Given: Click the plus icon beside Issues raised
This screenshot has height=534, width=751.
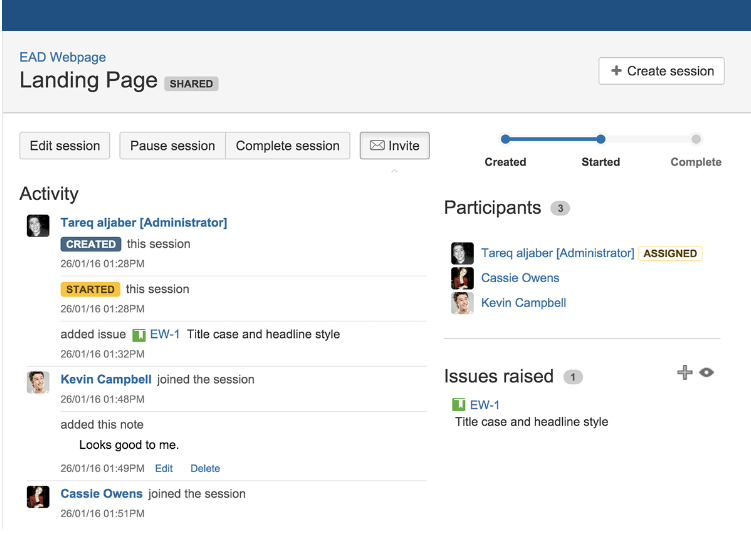Looking at the screenshot, I should pyautogui.click(x=684, y=373).
